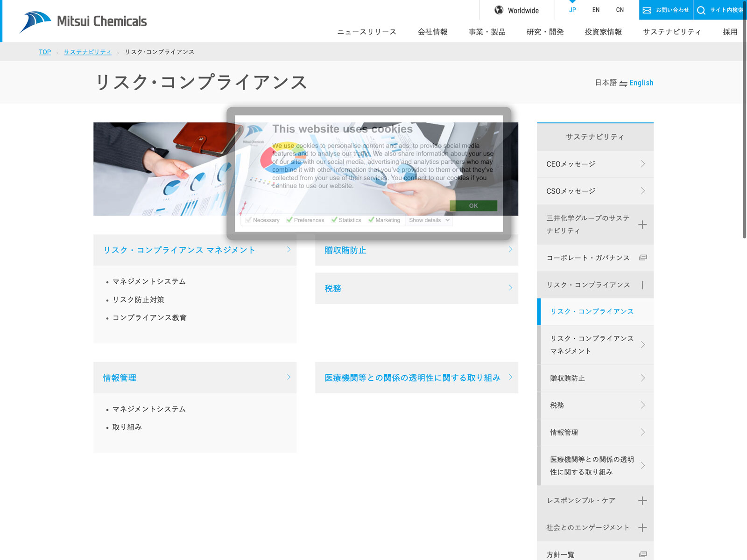Open the contact envelope icon
This screenshot has width=747, height=560.
pyautogui.click(x=647, y=10)
